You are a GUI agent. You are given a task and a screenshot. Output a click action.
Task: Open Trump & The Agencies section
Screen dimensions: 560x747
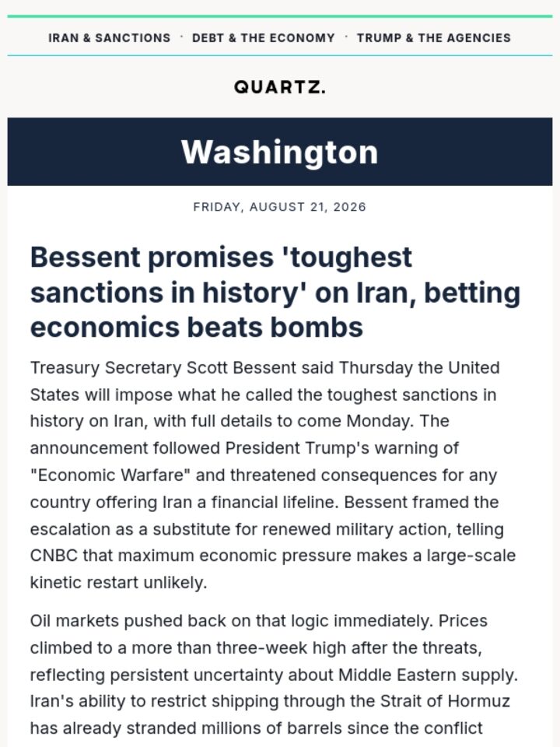(434, 38)
